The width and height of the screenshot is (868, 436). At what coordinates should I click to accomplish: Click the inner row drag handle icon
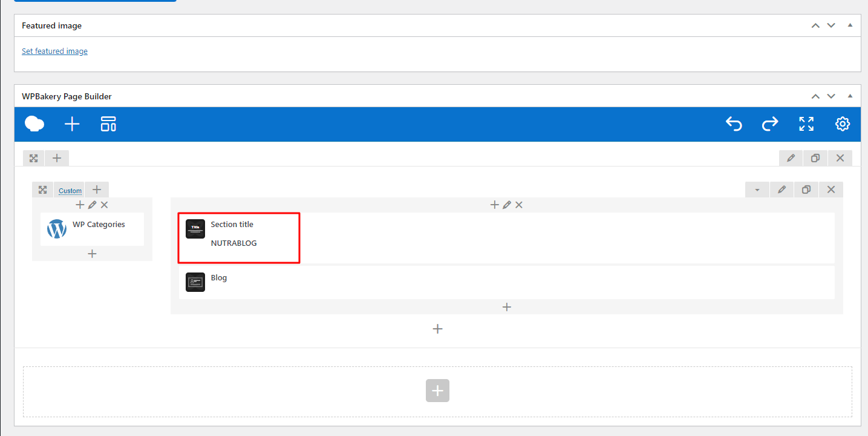pos(43,190)
